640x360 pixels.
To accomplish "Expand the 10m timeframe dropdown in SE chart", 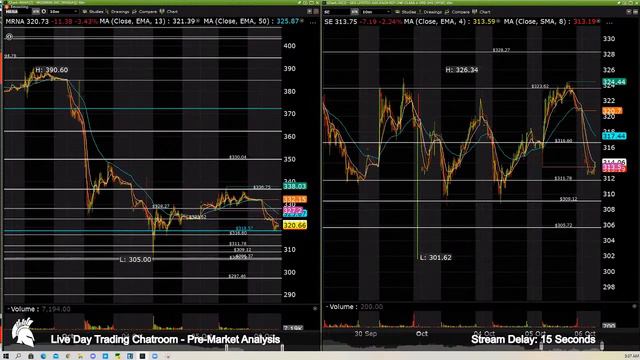I will (376, 12).
